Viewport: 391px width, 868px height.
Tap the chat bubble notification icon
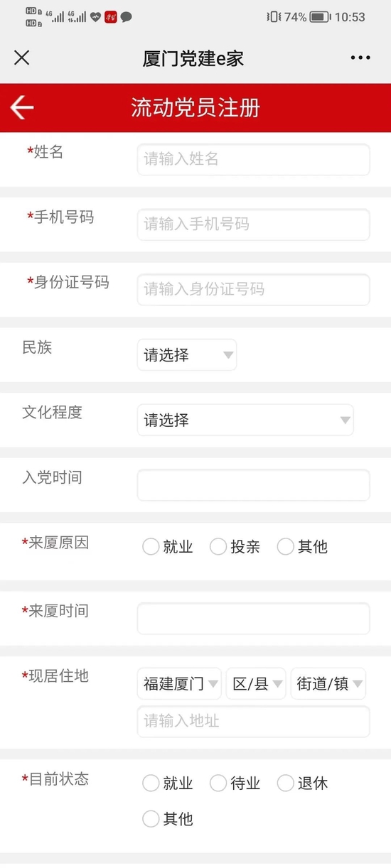coord(126,17)
